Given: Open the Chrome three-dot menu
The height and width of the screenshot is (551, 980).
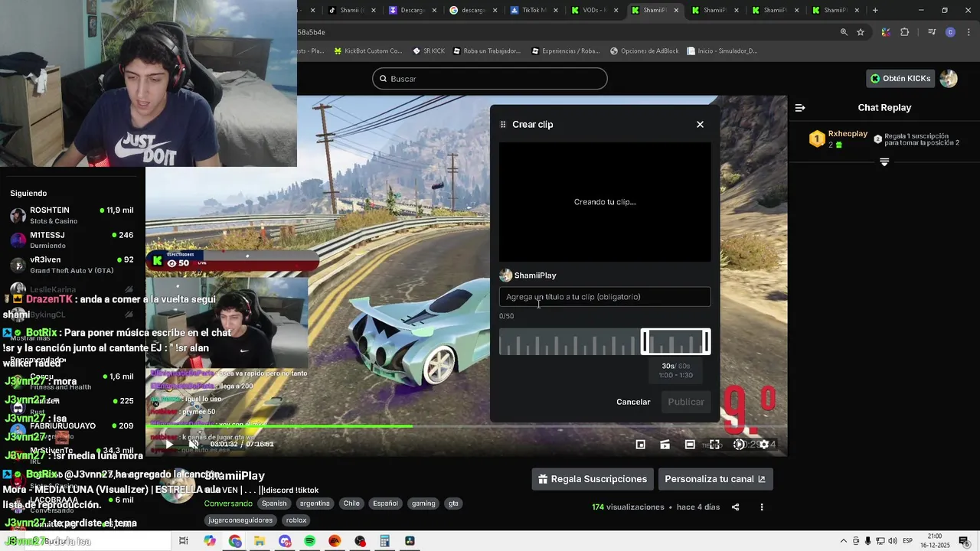Looking at the screenshot, I should (967, 32).
